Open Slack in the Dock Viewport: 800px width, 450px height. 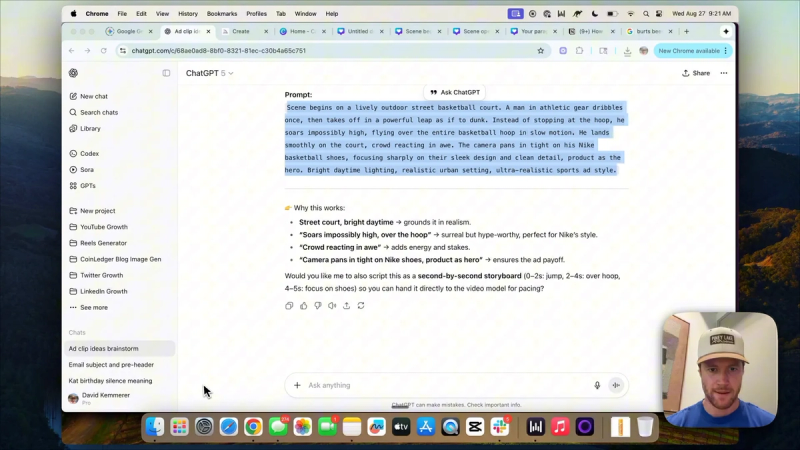pyautogui.click(x=499, y=427)
